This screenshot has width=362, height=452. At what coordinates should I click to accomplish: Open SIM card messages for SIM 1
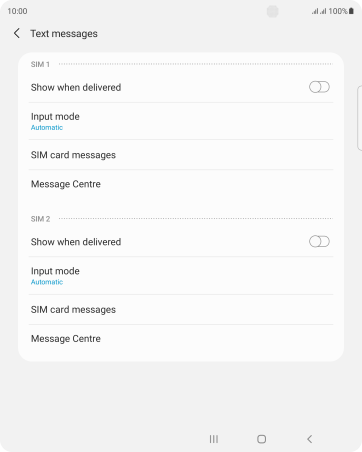pyautogui.click(x=181, y=155)
